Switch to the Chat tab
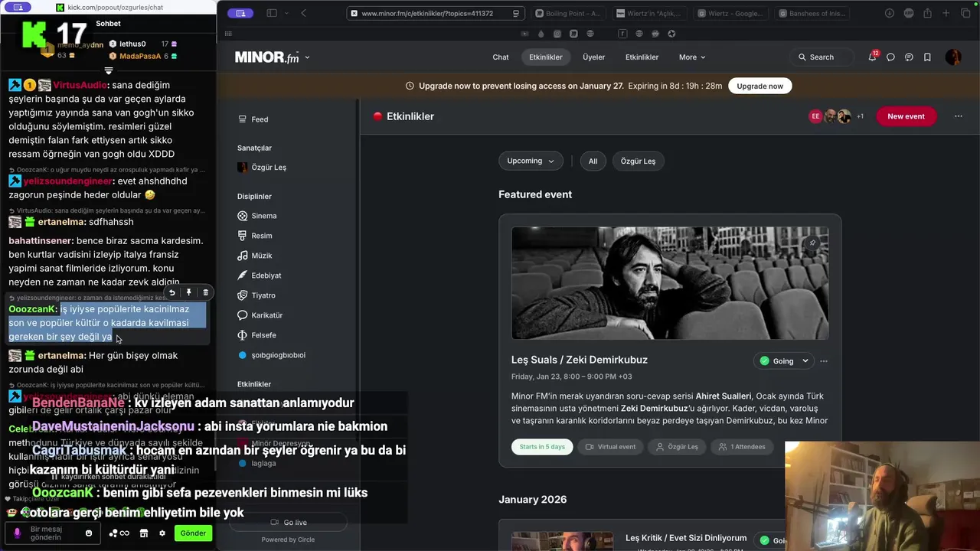The width and height of the screenshot is (980, 551). click(x=501, y=57)
